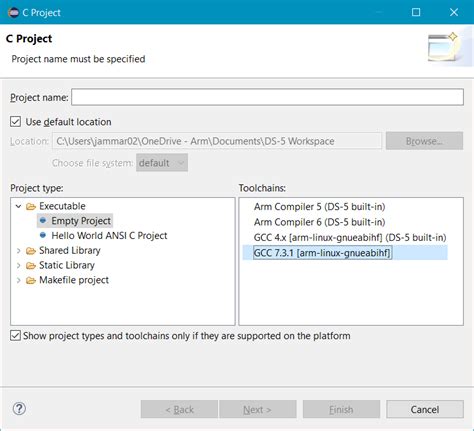Select the Makefile project type

[74, 280]
